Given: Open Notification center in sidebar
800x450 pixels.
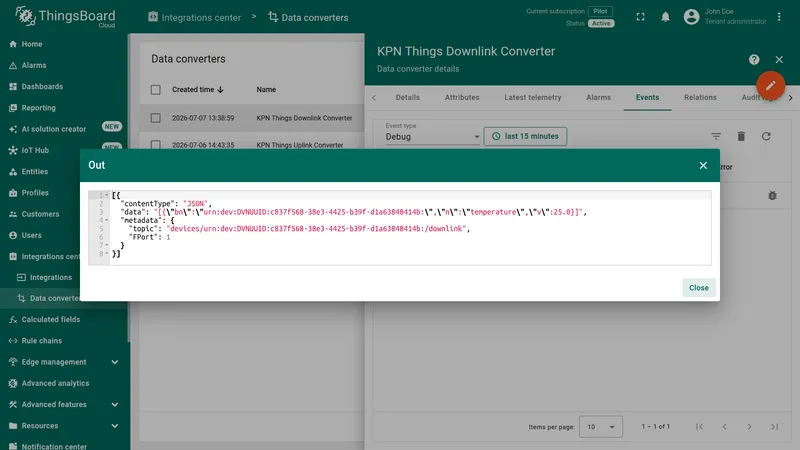Looking at the screenshot, I should click(64, 446).
